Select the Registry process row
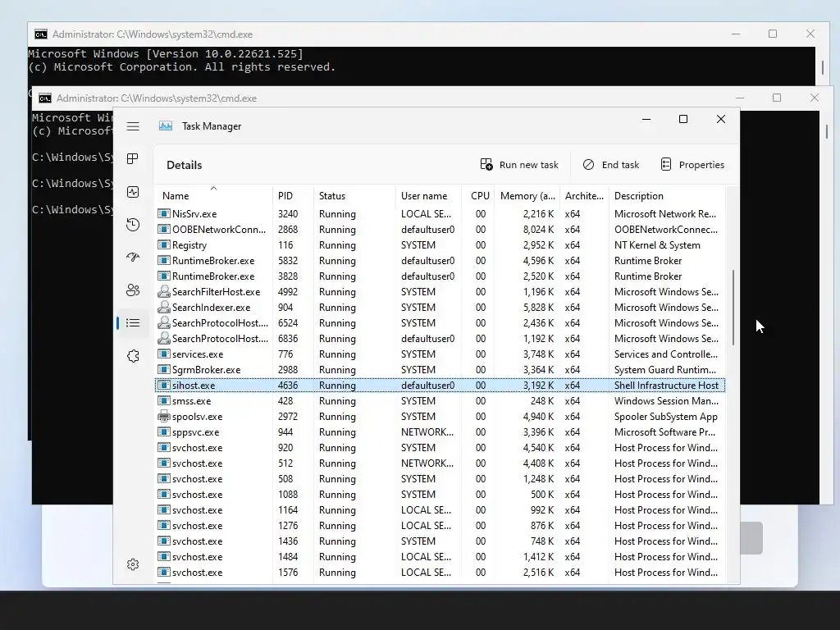Image resolution: width=840 pixels, height=630 pixels. (x=440, y=244)
